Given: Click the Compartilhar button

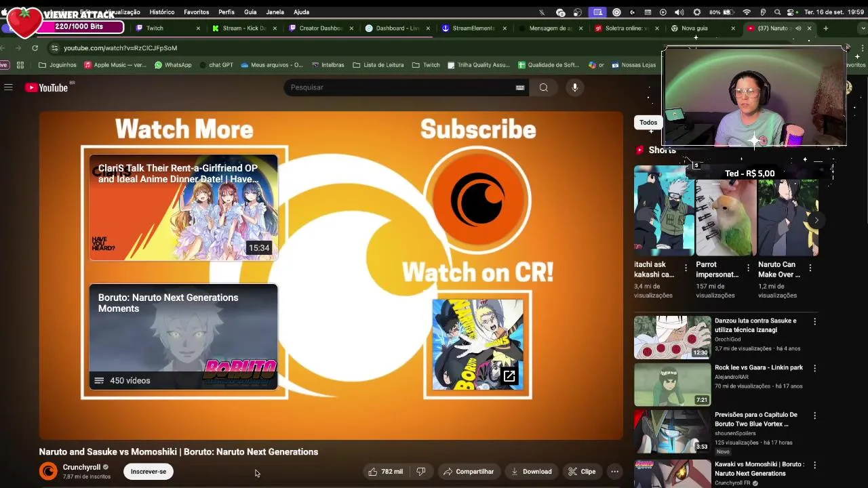Looking at the screenshot, I should click(469, 472).
